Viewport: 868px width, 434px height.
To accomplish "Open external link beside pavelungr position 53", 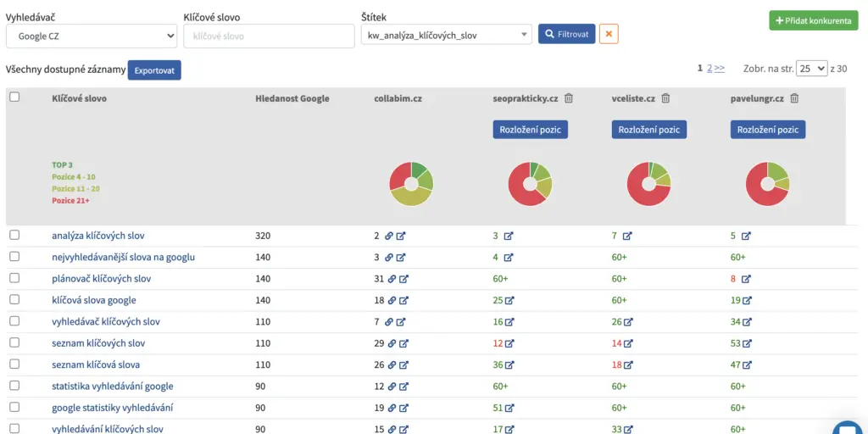I will 747,343.
